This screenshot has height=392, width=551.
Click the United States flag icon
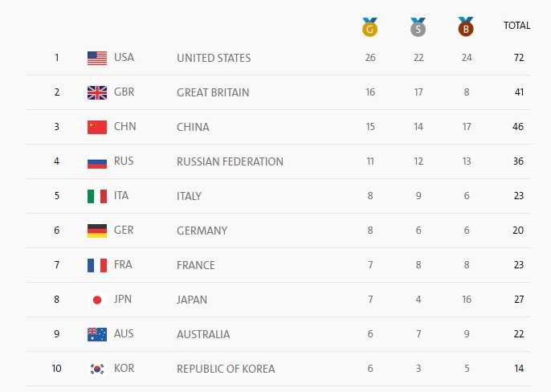[x=97, y=58]
